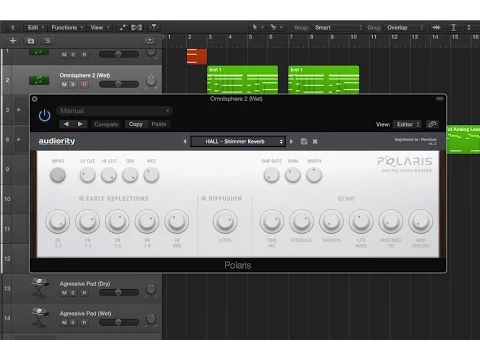
Task: Select the red region on track 1
Action: [197, 56]
